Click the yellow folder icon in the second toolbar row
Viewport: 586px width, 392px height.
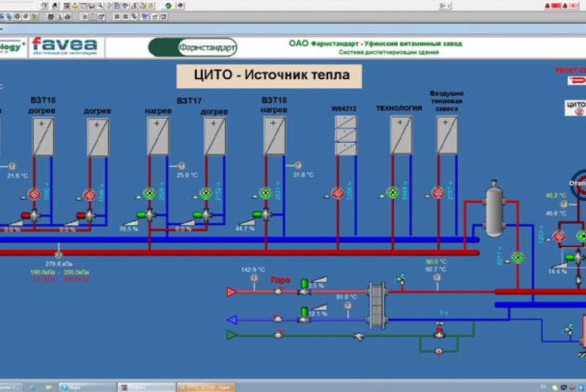[x=34, y=17]
